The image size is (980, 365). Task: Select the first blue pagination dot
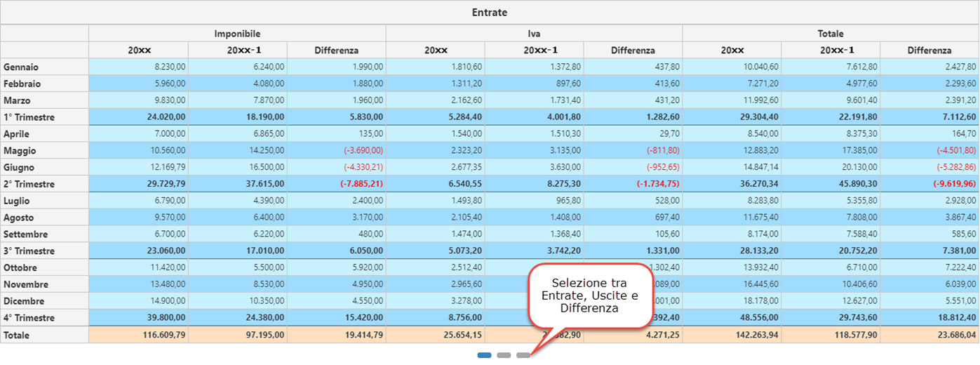[484, 355]
